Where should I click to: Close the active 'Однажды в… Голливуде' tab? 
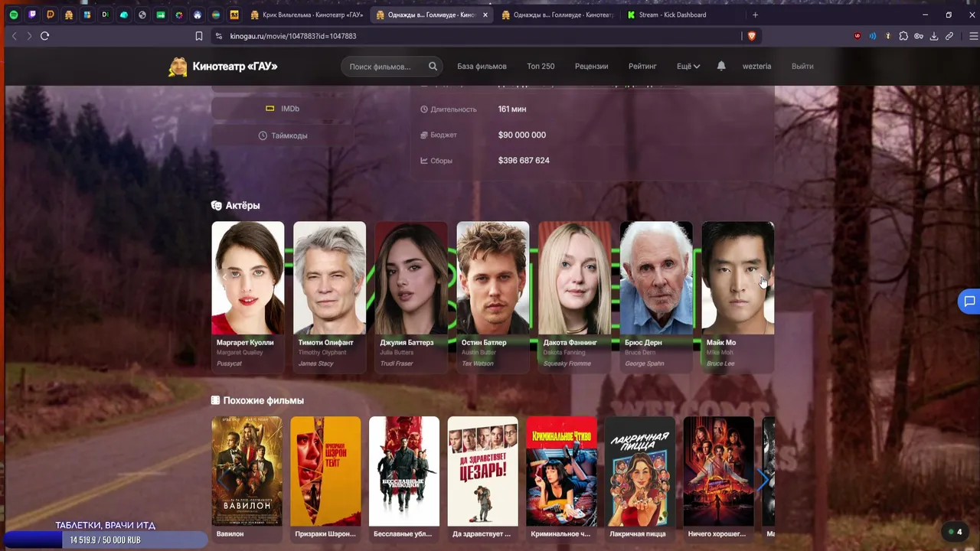(x=485, y=15)
